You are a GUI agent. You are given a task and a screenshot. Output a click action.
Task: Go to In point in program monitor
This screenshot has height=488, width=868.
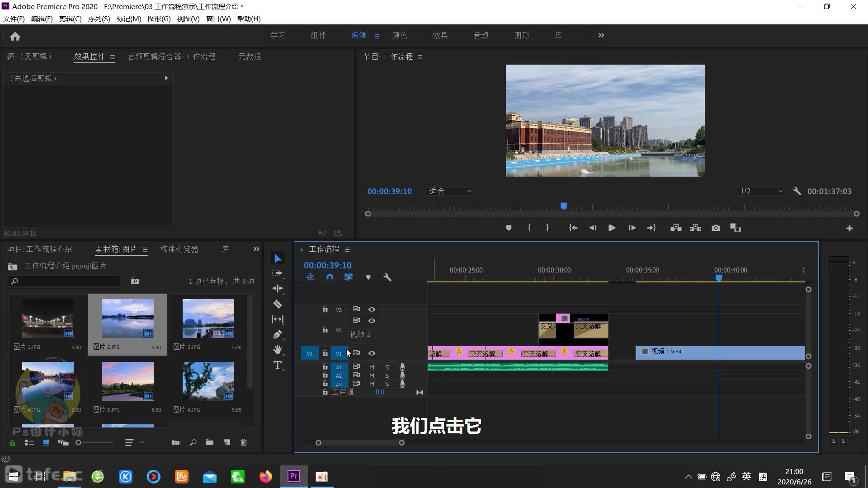(x=573, y=228)
